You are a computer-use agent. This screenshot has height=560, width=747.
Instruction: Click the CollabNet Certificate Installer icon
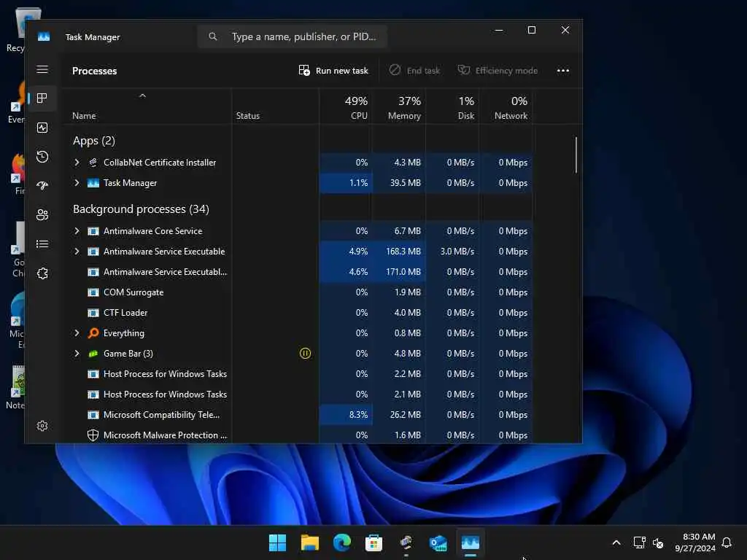(93, 163)
